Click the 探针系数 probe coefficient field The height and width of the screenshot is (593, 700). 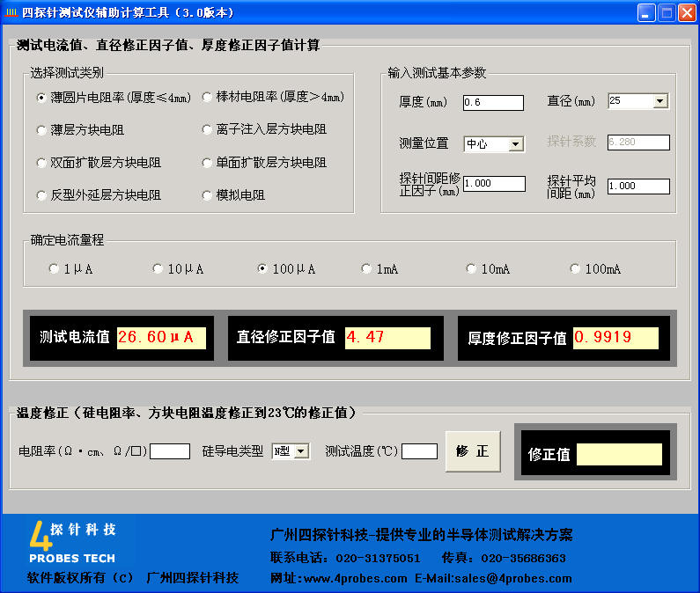click(638, 143)
